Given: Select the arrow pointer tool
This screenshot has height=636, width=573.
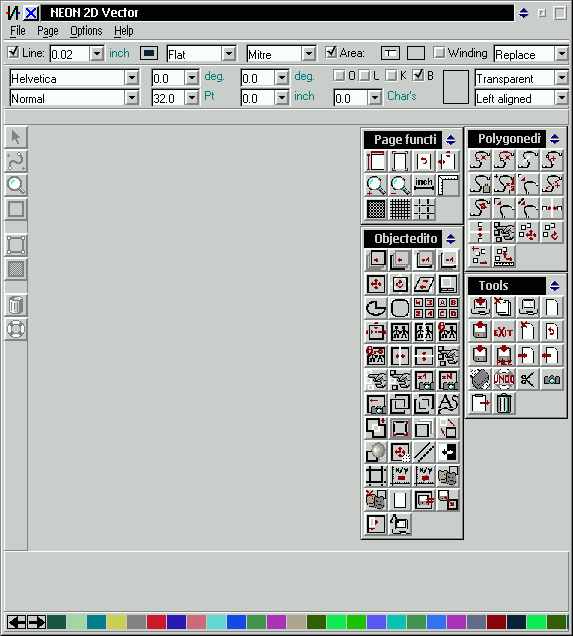Looking at the screenshot, I should coord(16,137).
